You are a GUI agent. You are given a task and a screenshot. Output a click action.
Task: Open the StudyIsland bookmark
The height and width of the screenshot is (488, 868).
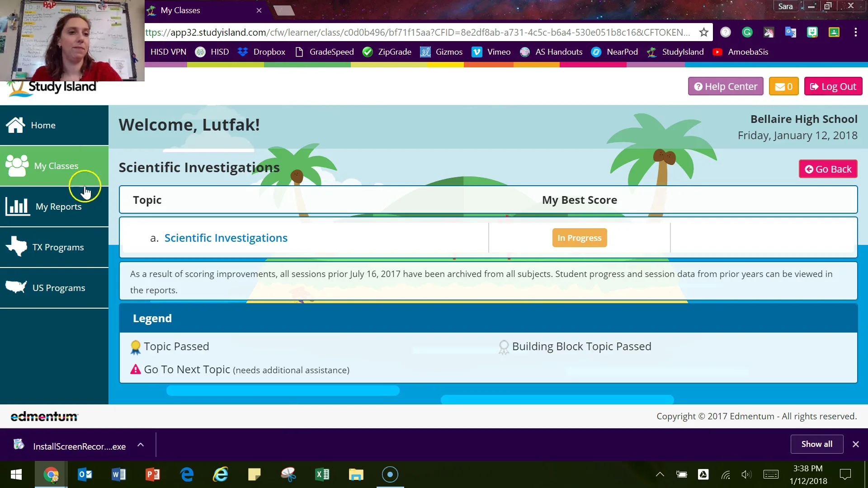[x=675, y=52]
